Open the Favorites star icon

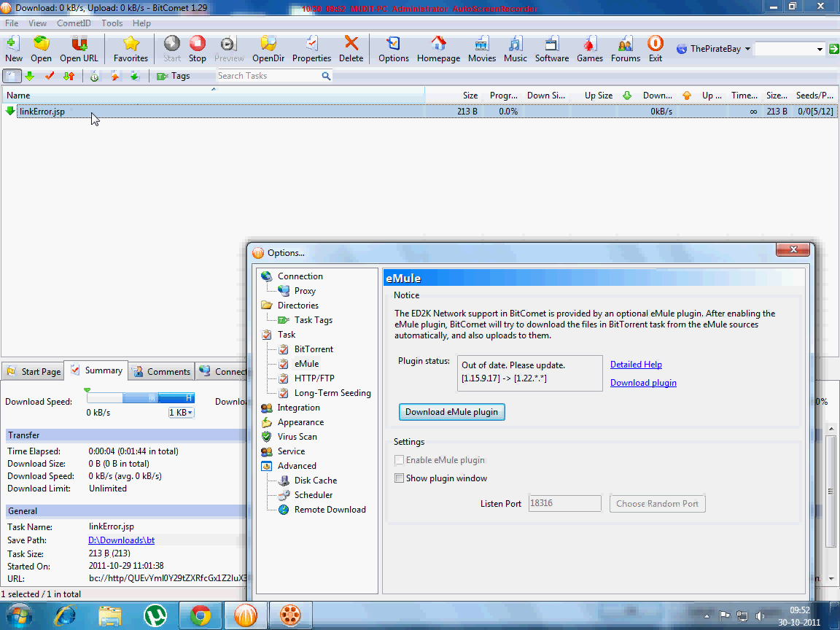tap(131, 48)
